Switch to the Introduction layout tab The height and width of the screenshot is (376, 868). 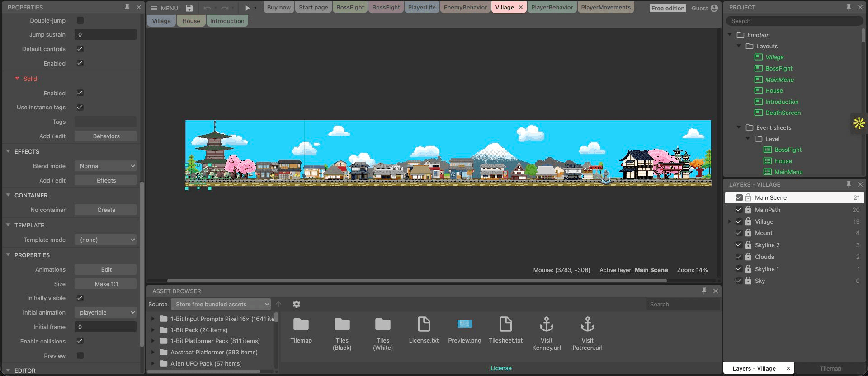click(227, 21)
